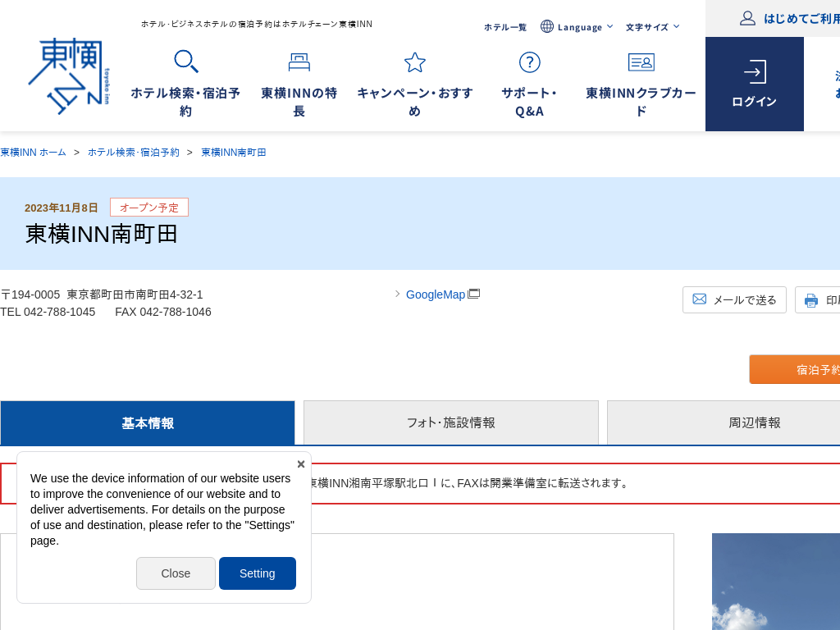Click 東横INN南町田 breadcrumb link
The width and height of the screenshot is (840, 630).
pos(234,152)
